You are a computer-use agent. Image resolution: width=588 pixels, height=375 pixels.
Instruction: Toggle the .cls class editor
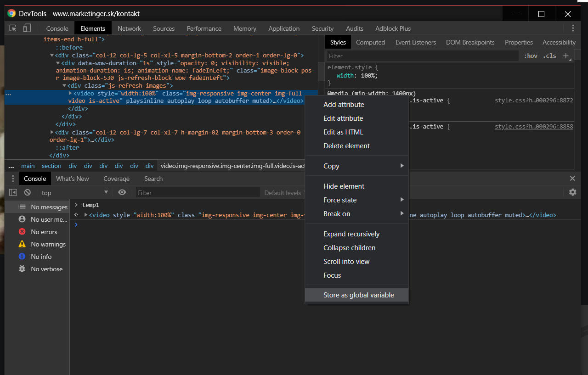click(549, 56)
